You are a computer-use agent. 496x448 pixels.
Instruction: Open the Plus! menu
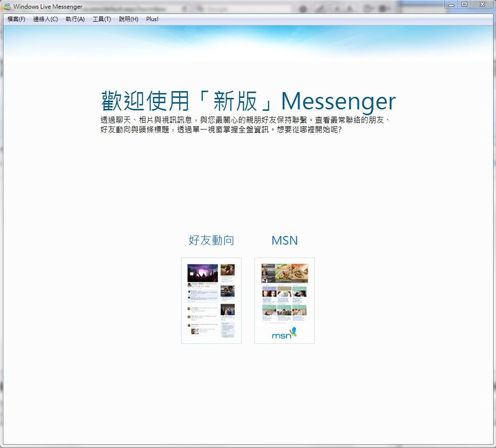[152, 19]
